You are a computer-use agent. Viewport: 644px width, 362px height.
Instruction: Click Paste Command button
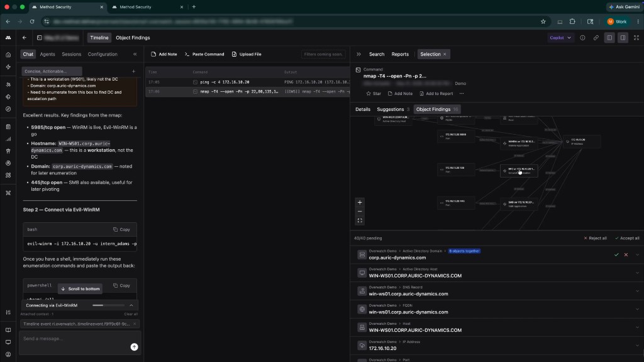(204, 54)
